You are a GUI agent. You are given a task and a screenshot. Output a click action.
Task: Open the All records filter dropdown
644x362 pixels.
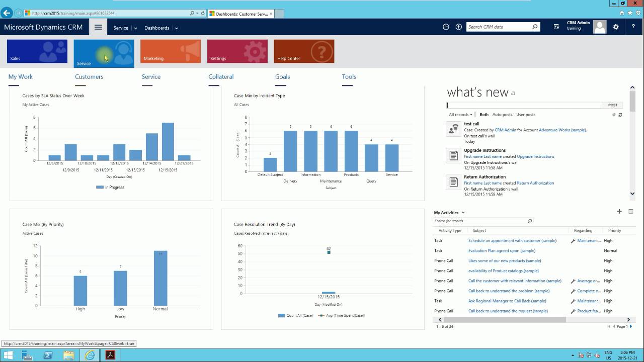click(460, 115)
